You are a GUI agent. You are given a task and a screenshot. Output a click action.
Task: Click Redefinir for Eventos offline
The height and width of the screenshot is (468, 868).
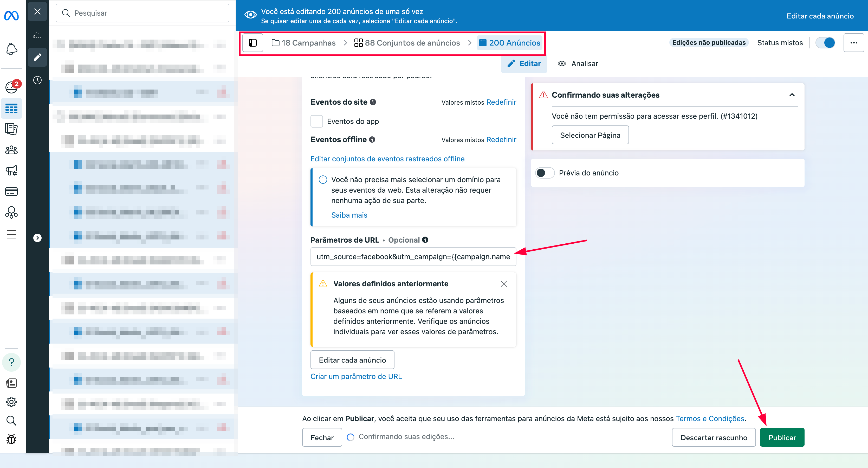tap(501, 140)
